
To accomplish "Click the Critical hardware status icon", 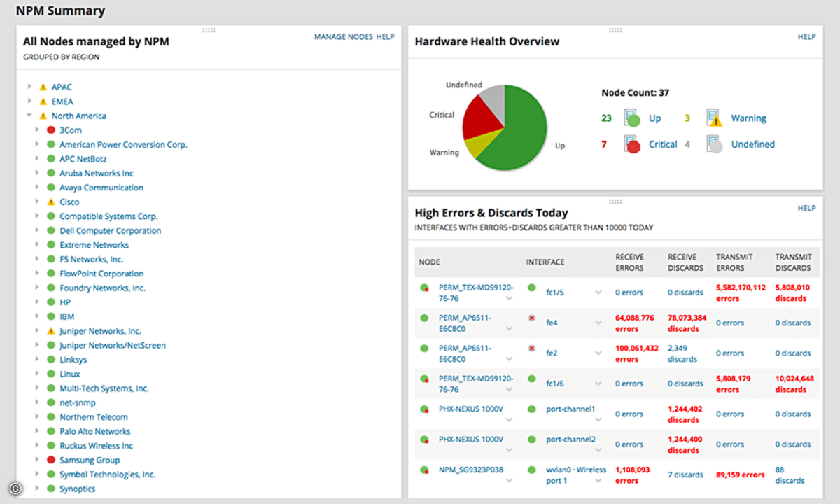I will pos(632,144).
